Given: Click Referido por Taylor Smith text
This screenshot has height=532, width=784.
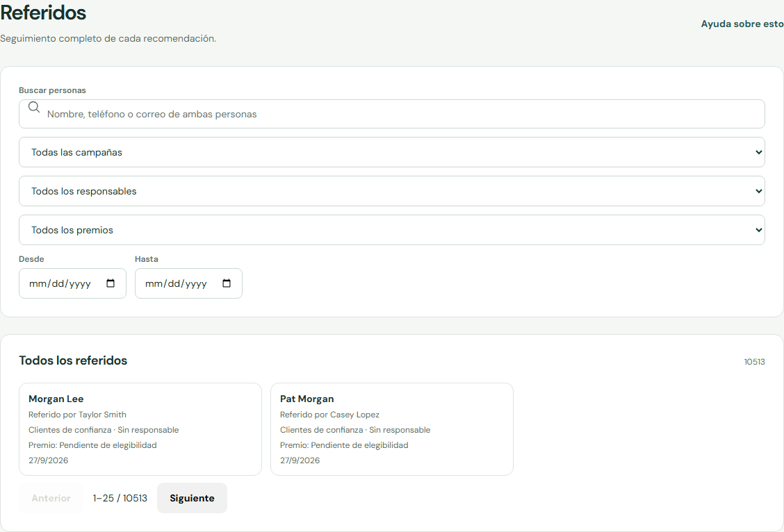Looking at the screenshot, I should click(x=78, y=415).
